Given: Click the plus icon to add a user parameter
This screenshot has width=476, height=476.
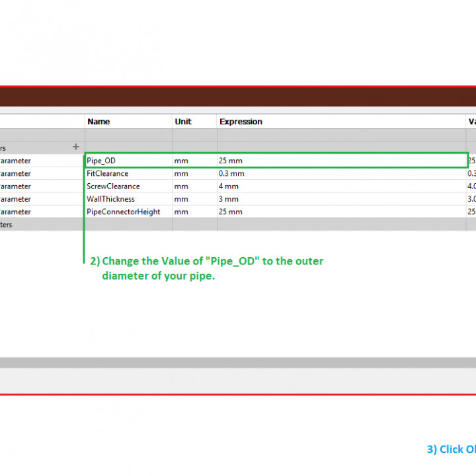Looking at the screenshot, I should [75, 147].
